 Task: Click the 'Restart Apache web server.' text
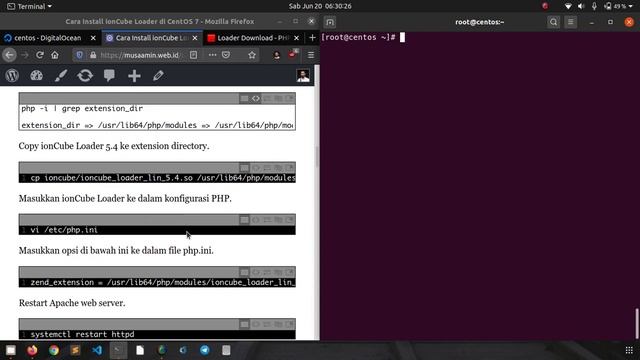click(x=72, y=303)
